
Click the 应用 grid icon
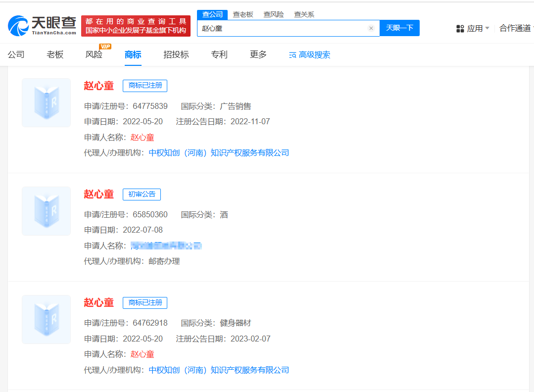coord(460,29)
